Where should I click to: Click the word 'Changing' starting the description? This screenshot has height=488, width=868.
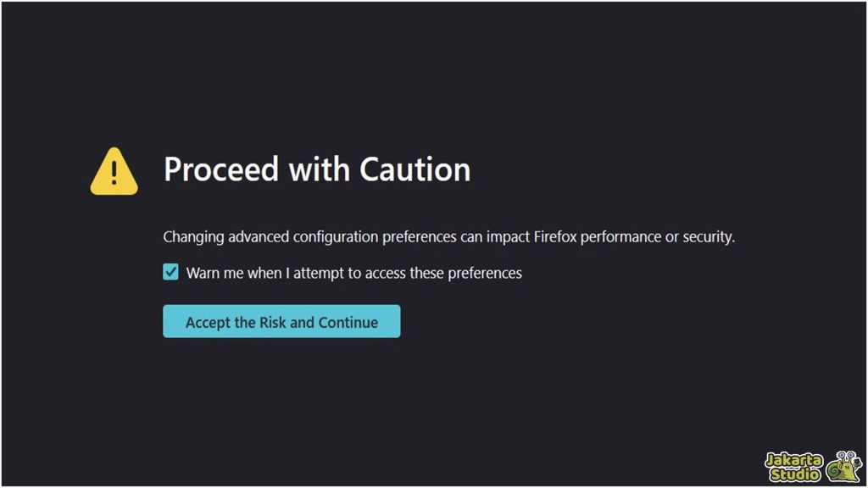(193, 237)
